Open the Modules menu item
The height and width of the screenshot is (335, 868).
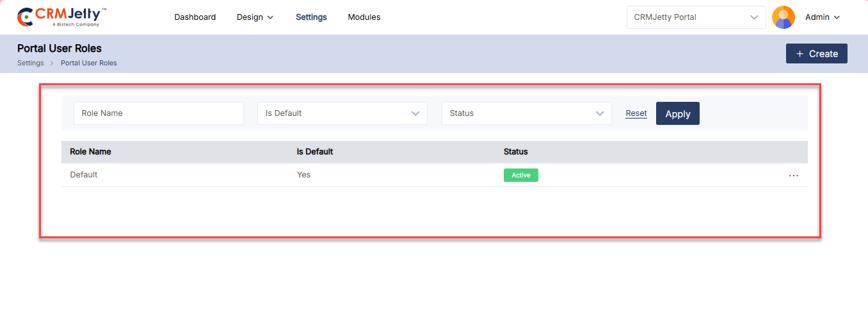tap(364, 17)
